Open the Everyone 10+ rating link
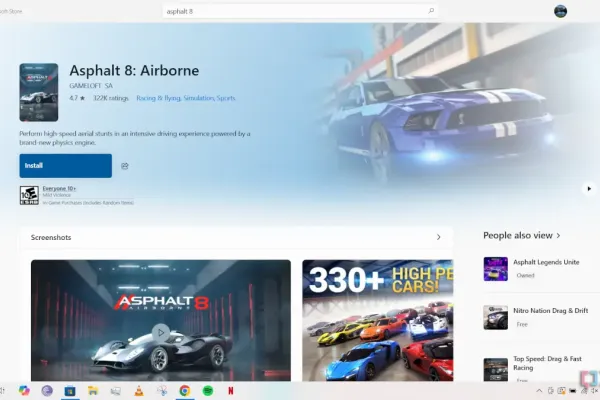 click(x=59, y=188)
